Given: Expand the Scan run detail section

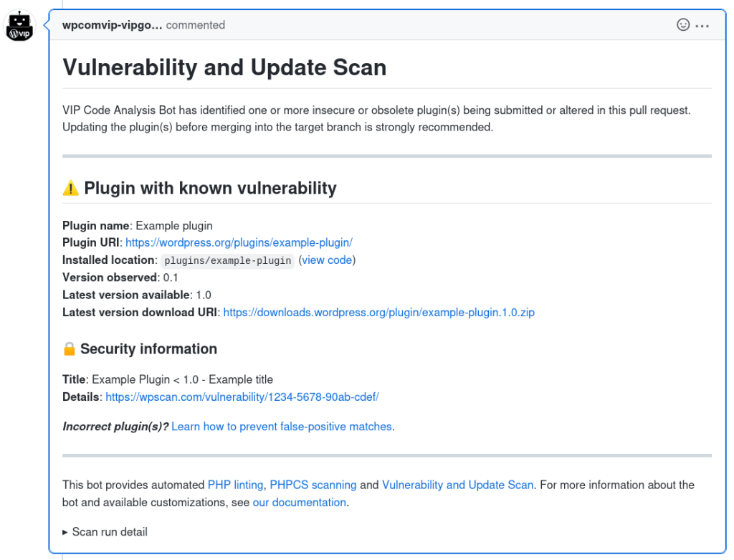Looking at the screenshot, I should 105,532.
